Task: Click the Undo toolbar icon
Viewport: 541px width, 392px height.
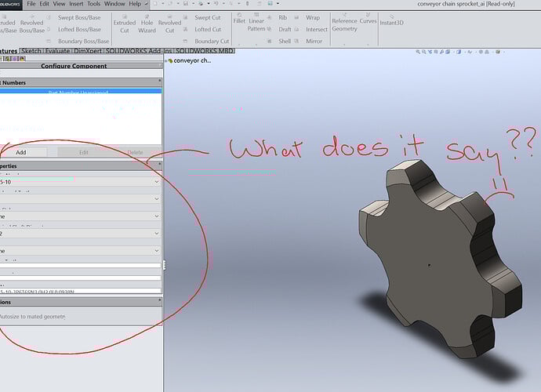Action: pos(216,4)
